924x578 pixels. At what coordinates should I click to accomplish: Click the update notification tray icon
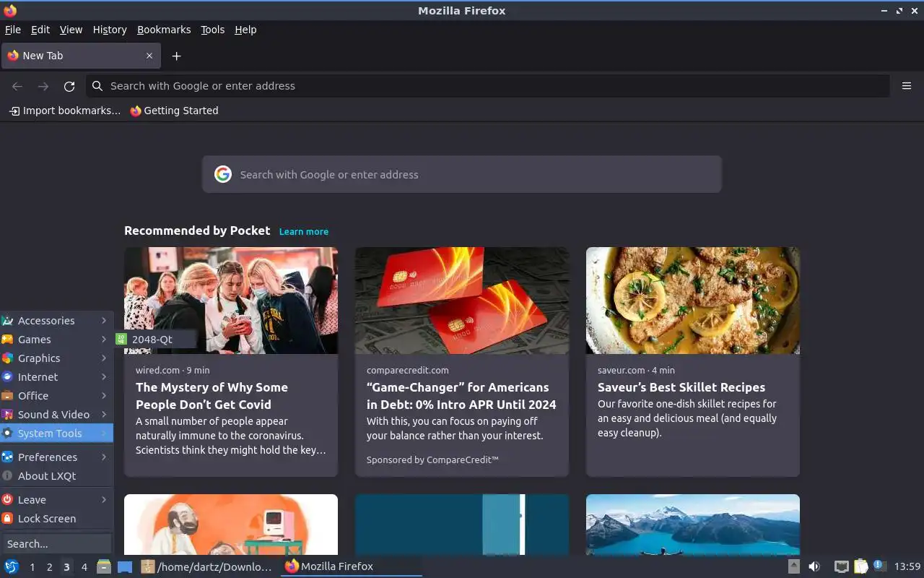click(x=879, y=566)
